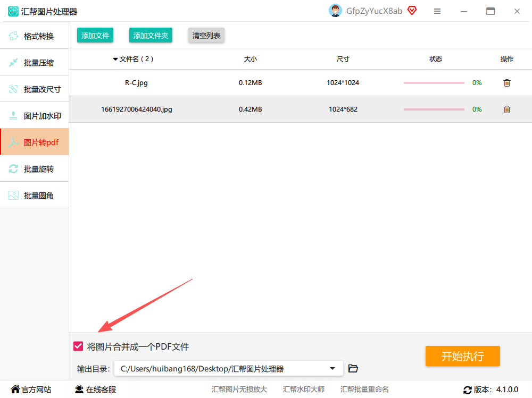Open the hamburger menu icon

[x=437, y=11]
